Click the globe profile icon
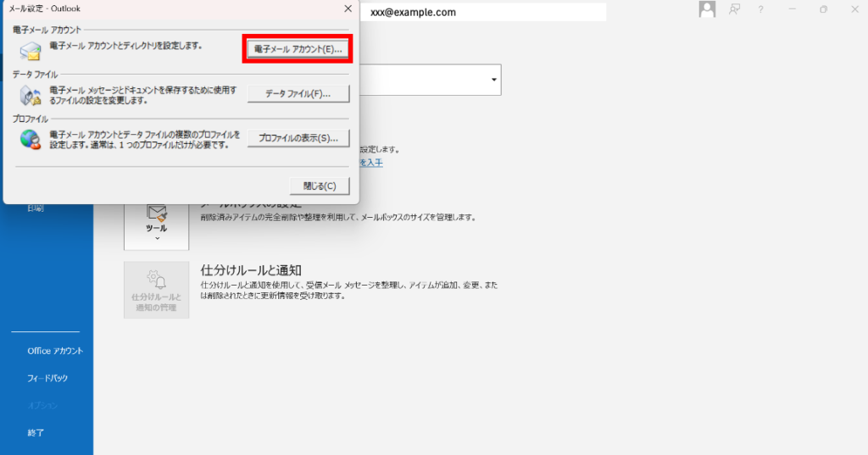Viewport: 868px width, 455px height. [x=31, y=139]
